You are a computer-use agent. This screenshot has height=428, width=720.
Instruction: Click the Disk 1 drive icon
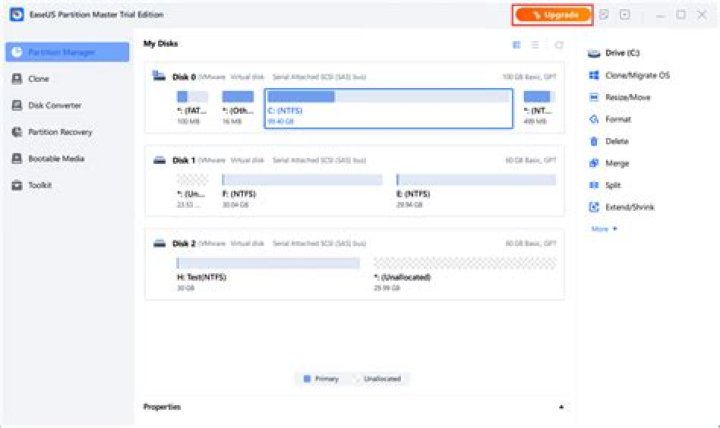coord(159,160)
